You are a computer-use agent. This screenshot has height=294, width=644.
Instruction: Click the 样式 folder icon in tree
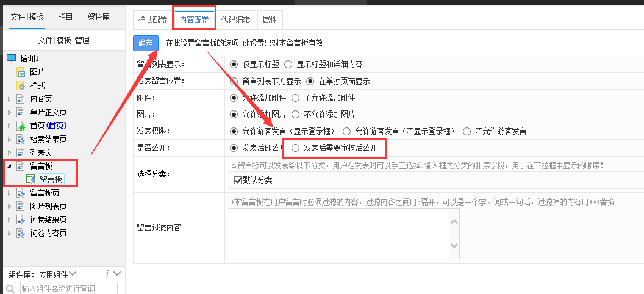click(x=20, y=85)
